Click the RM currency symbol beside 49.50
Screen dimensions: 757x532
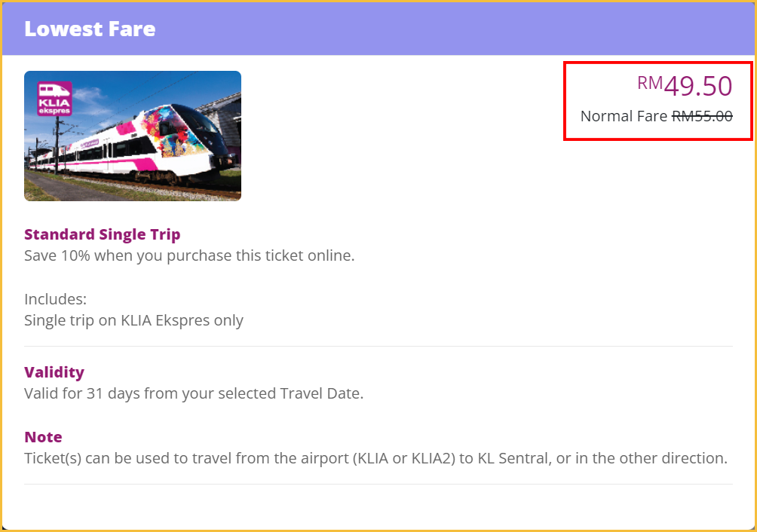click(x=649, y=82)
